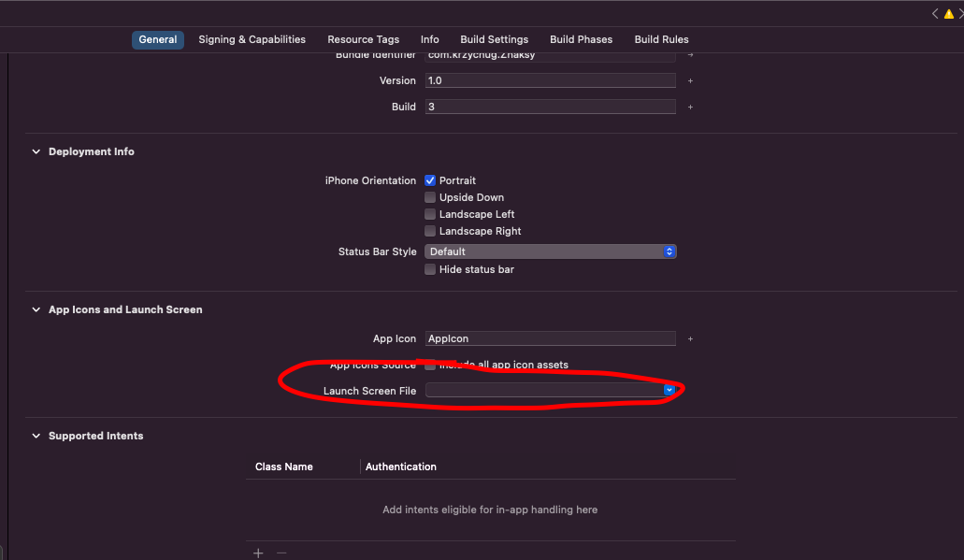Click the Authentication column header

point(401,467)
